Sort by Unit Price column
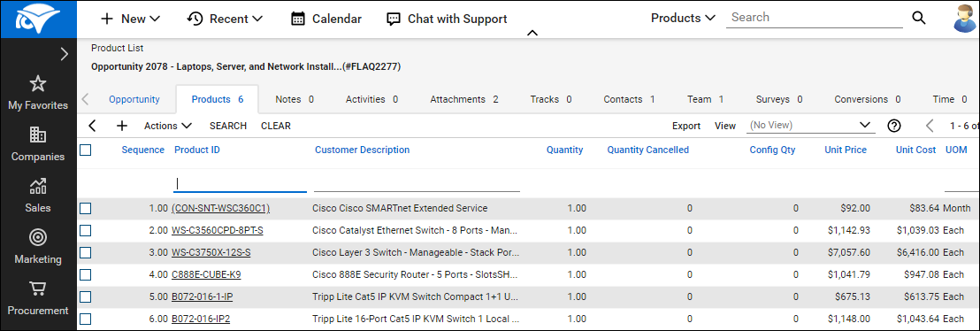 pyautogui.click(x=846, y=150)
